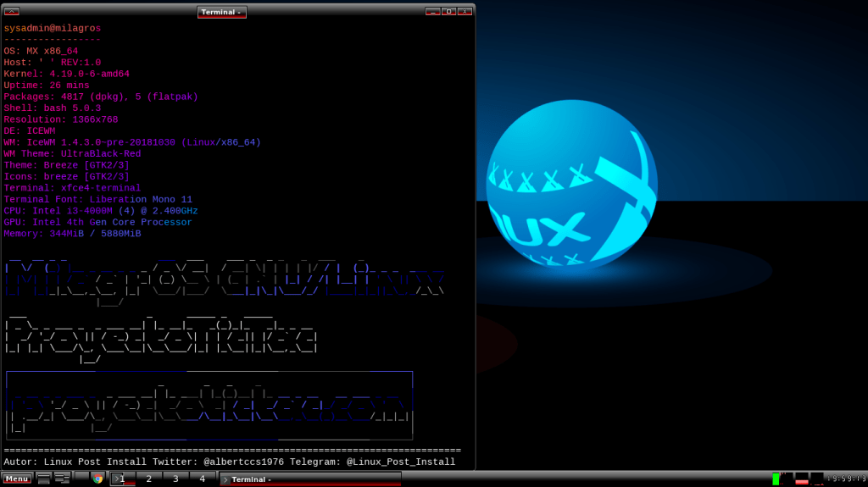The image size is (868, 487).
Task: Click the sysadmin@milagros text in terminal
Action: (x=53, y=28)
